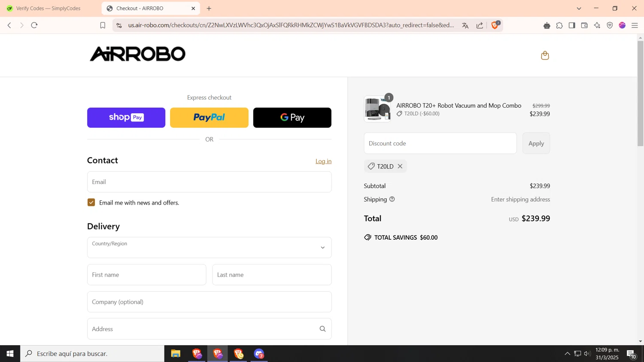This screenshot has width=644, height=362.
Task: Click the AIRROBO logo
Action: (x=137, y=54)
